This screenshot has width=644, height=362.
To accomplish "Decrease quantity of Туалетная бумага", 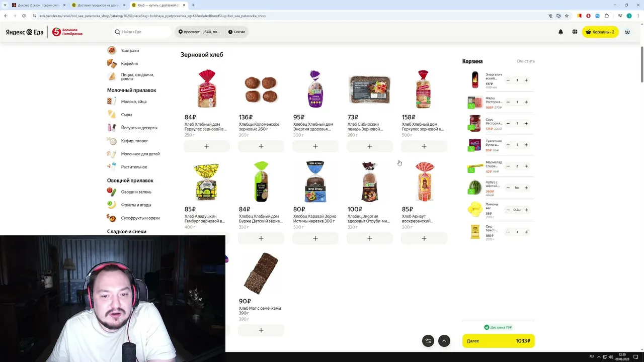I will tap(508, 145).
